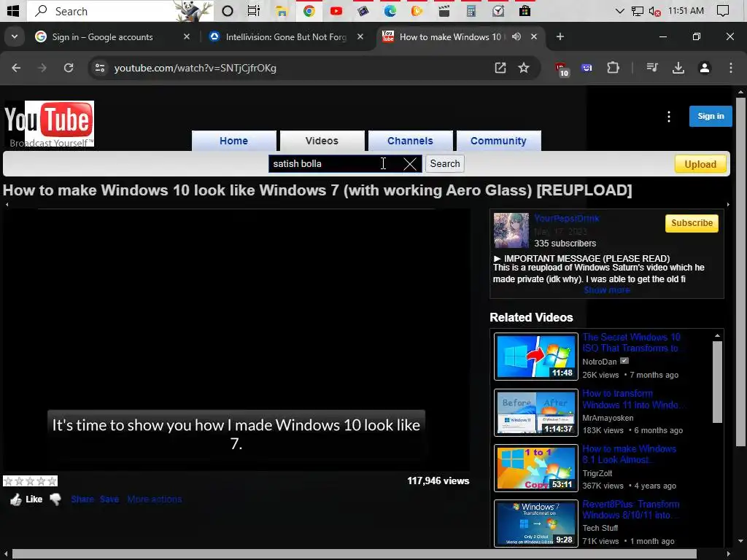
Task: Bookmark this page with the star
Action: [524, 68]
